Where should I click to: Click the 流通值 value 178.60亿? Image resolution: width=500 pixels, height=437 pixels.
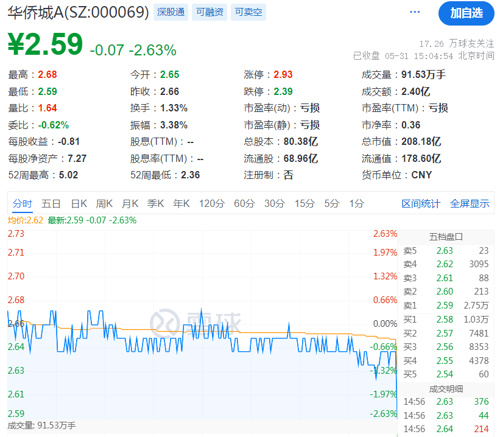(421, 158)
